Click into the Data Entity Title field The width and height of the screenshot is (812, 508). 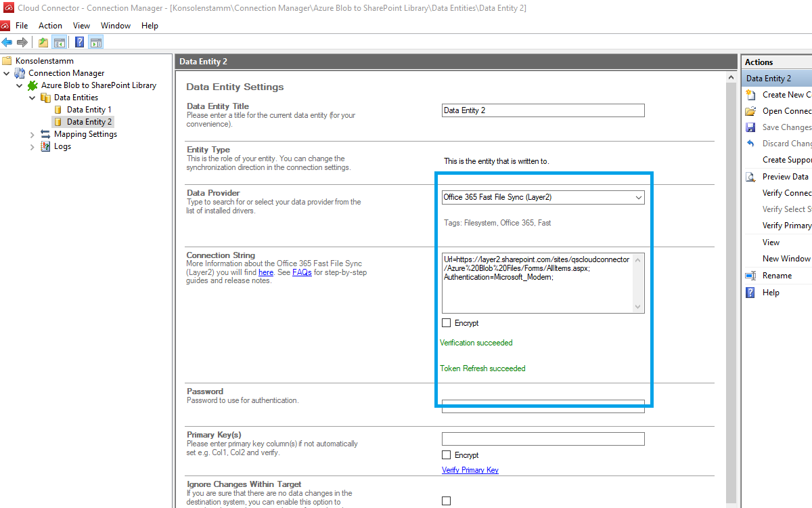coord(543,110)
